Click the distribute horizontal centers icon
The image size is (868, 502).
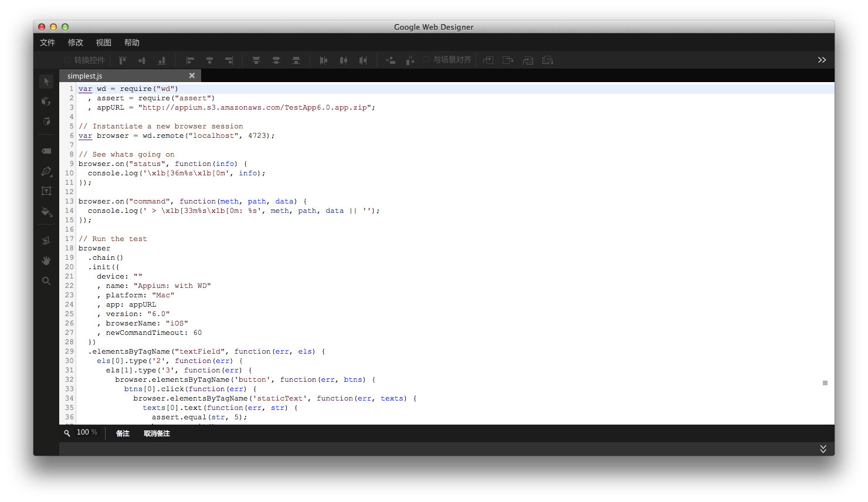coord(344,60)
